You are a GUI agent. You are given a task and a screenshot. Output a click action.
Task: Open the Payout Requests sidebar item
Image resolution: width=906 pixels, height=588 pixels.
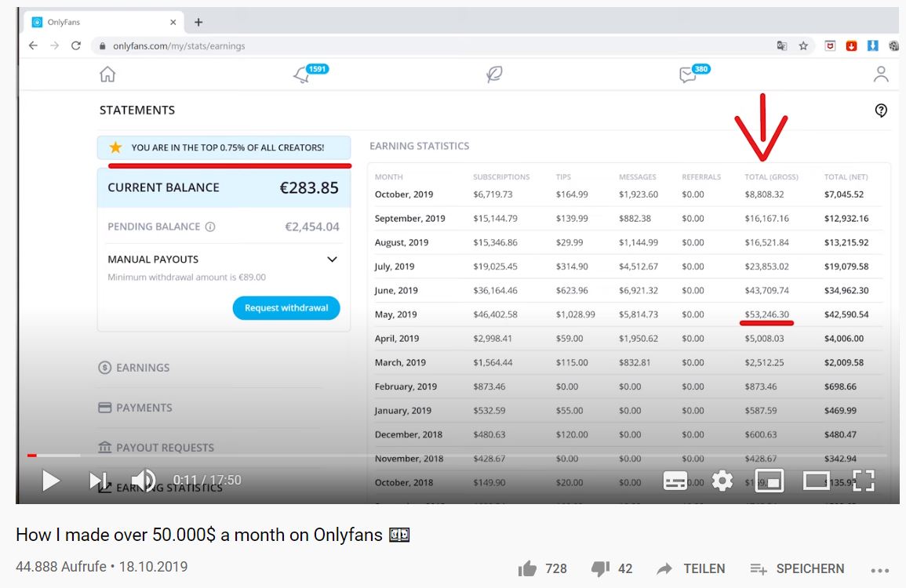156,448
